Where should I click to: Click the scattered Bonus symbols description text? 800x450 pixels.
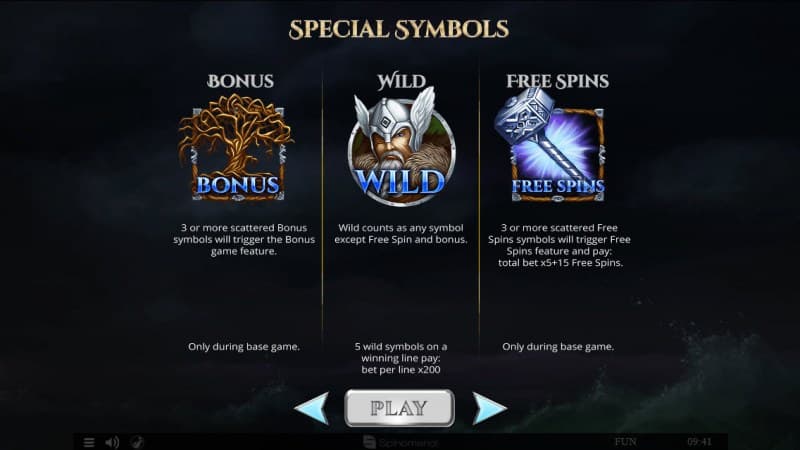pos(244,239)
